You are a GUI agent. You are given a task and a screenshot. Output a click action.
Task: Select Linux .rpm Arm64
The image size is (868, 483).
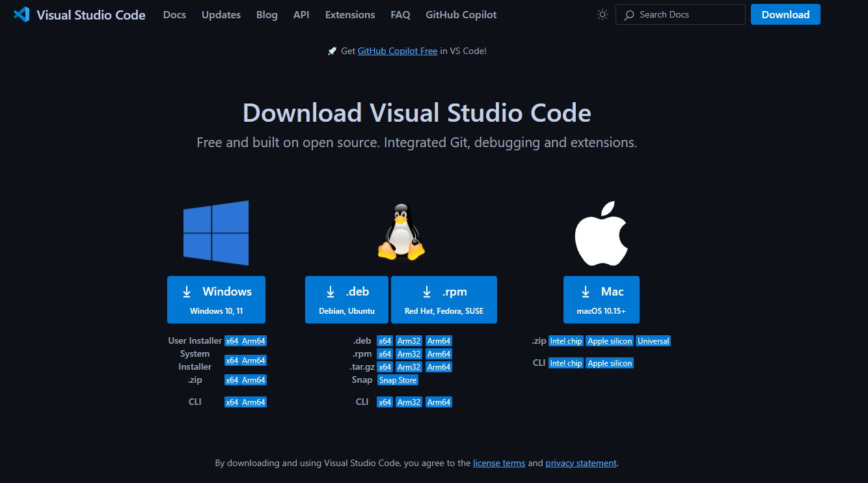click(x=439, y=354)
